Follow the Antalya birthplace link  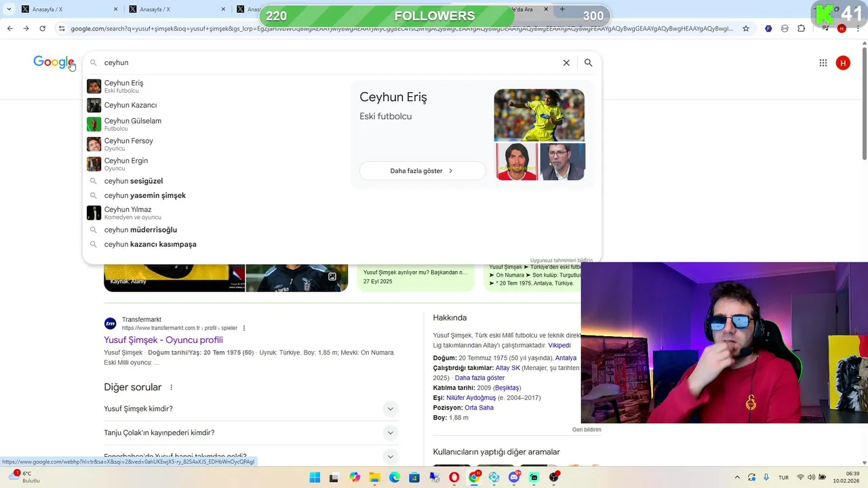566,358
